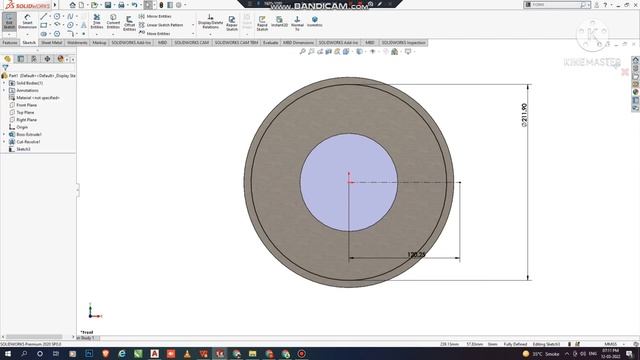Click Linear Sketch Pattern
Viewport: 640px width, 360px height.
[161, 25]
